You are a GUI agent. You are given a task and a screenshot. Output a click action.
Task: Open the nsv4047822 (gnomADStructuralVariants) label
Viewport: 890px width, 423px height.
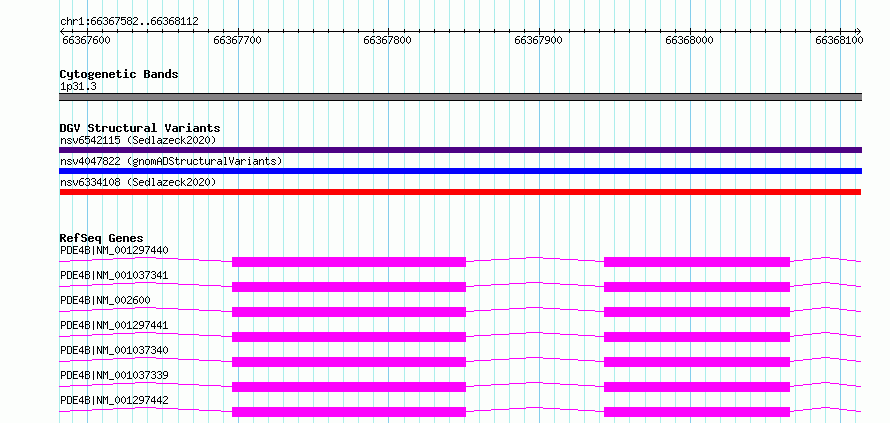pos(171,161)
